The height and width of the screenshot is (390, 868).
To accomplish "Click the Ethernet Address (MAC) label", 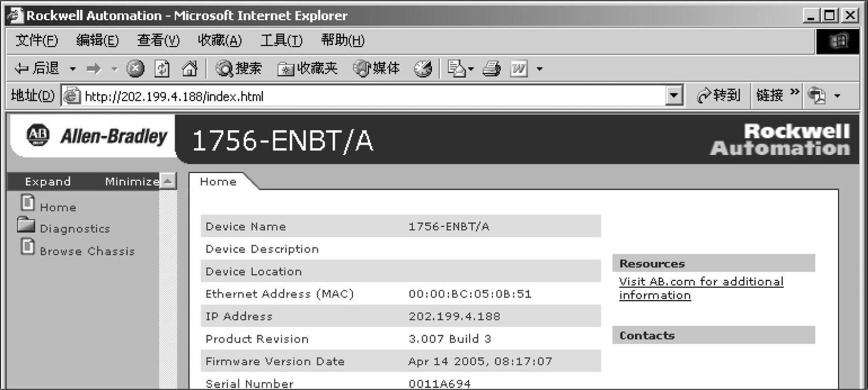I will [x=280, y=294].
